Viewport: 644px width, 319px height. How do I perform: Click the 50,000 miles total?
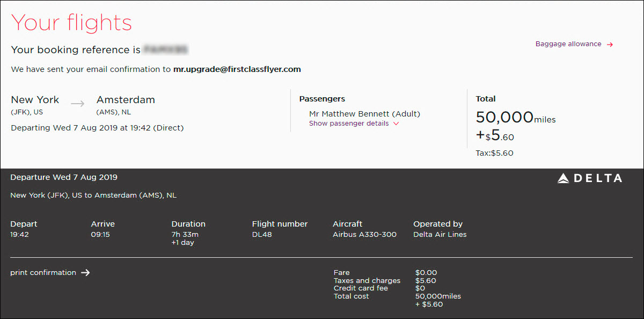click(516, 117)
